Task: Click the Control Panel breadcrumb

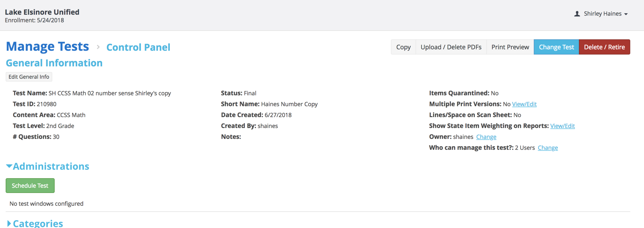Action: pyautogui.click(x=138, y=47)
